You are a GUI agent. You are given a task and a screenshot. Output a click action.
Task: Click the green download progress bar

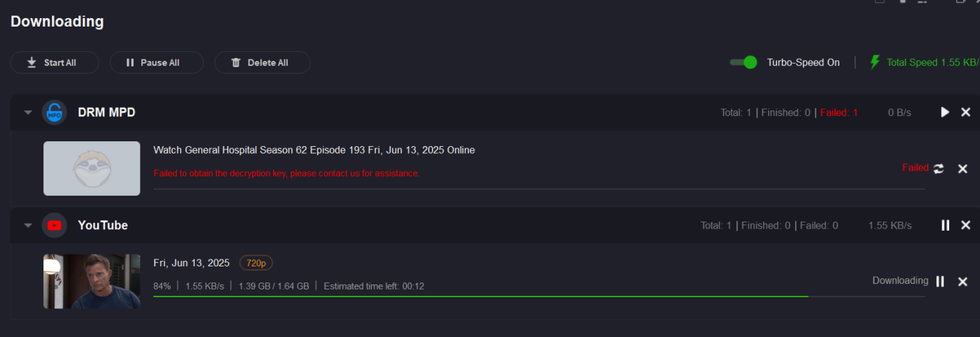coord(480,296)
